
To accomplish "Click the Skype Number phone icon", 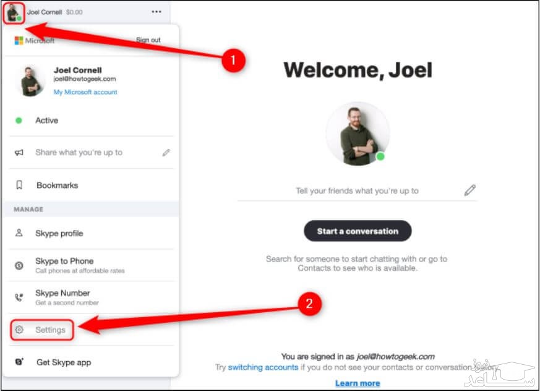I will click(19, 297).
